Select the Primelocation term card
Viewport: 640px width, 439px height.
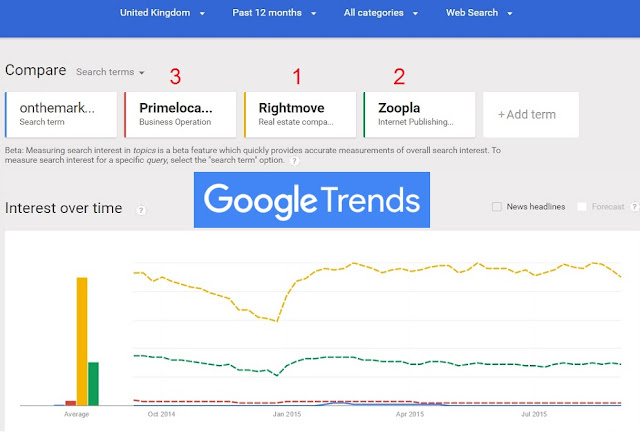pos(180,115)
